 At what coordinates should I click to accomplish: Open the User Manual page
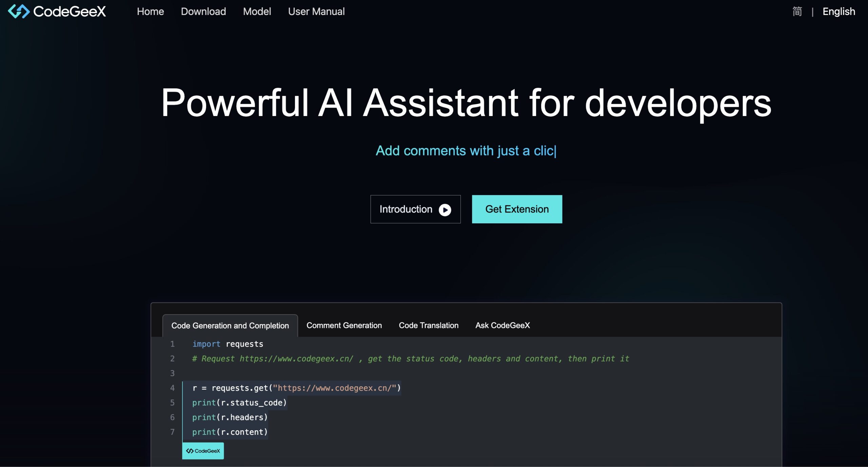(316, 12)
